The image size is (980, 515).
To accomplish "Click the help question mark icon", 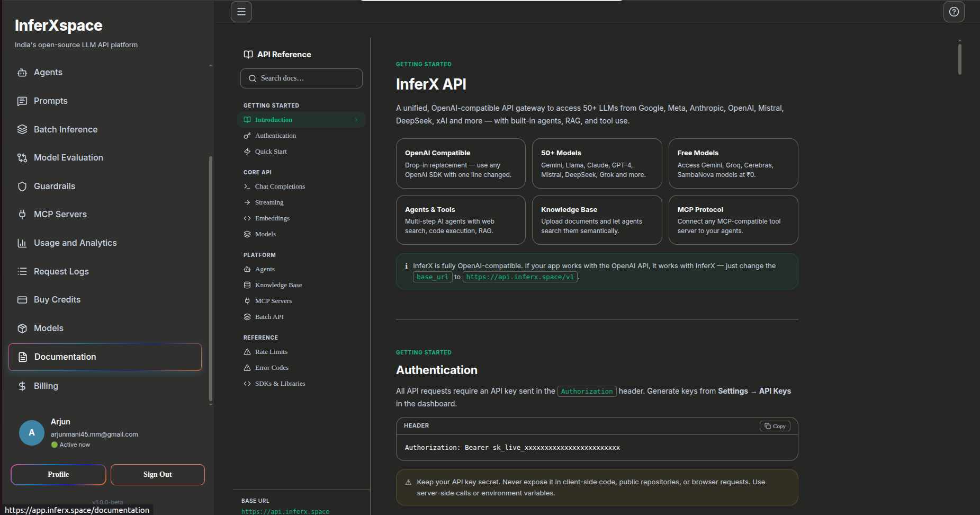I will (954, 11).
